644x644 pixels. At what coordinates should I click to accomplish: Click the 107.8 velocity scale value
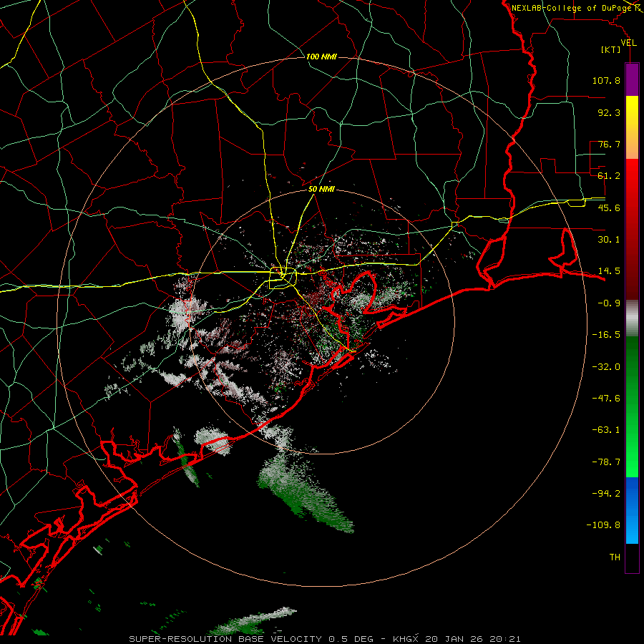(x=606, y=80)
